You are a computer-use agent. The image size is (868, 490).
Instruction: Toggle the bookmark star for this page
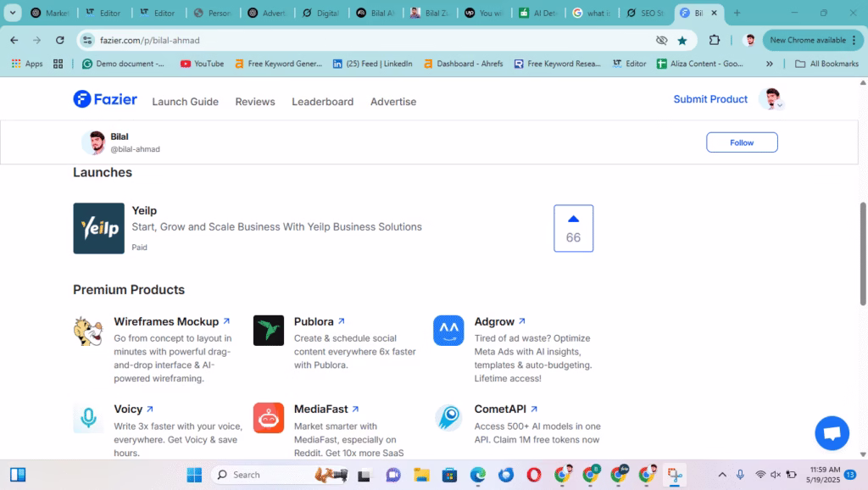pyautogui.click(x=682, y=41)
